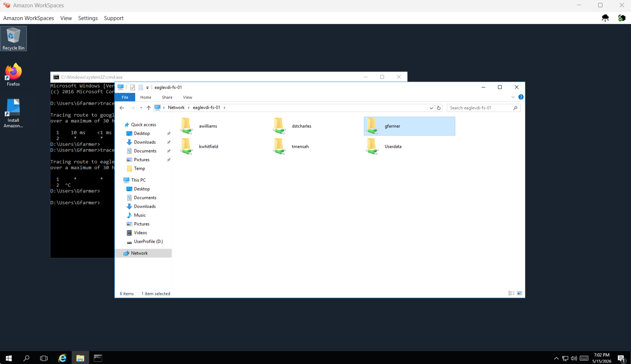Select pinned Documents under Quick access
The width and height of the screenshot is (631, 364).
click(x=145, y=151)
